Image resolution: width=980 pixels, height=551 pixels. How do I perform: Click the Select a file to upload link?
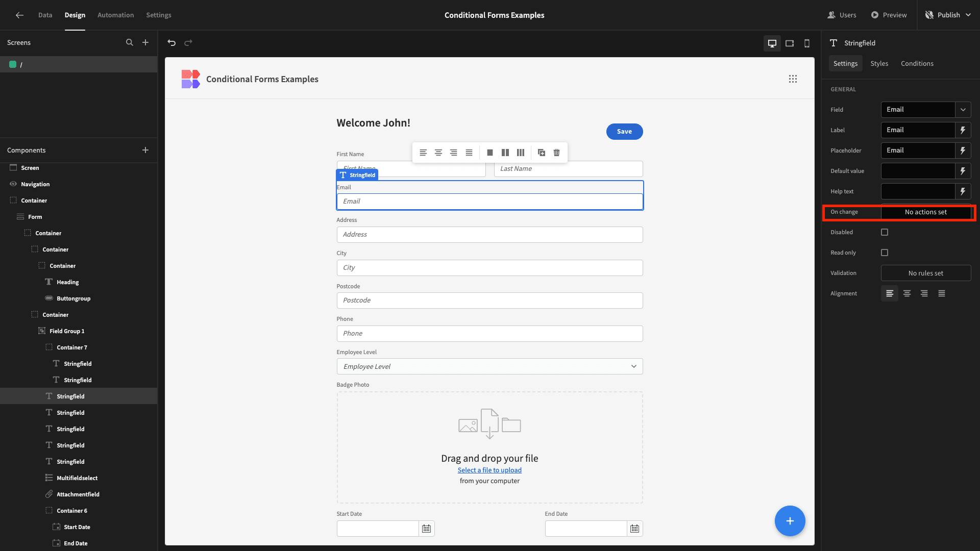(489, 469)
